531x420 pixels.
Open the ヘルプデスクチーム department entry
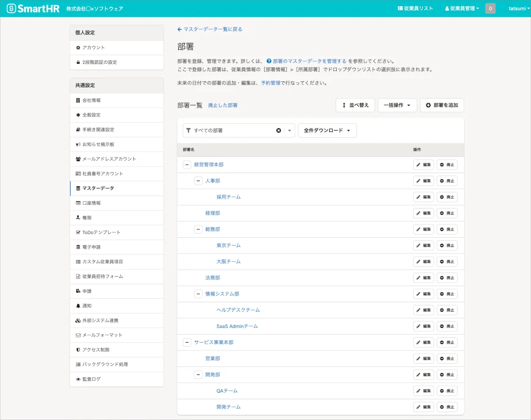(x=238, y=310)
